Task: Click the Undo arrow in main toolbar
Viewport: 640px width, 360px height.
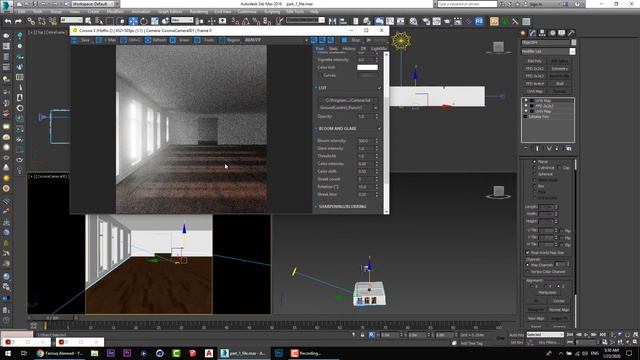Action: (8, 21)
